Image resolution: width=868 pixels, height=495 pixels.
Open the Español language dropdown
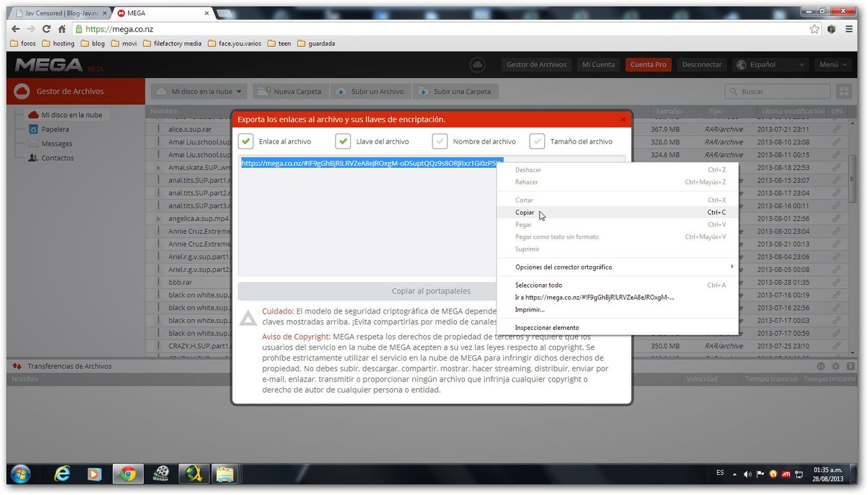pyautogui.click(x=771, y=64)
